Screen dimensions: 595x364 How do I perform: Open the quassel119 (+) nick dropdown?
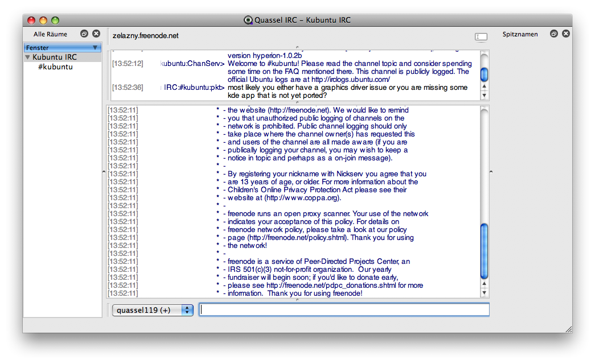coord(153,310)
